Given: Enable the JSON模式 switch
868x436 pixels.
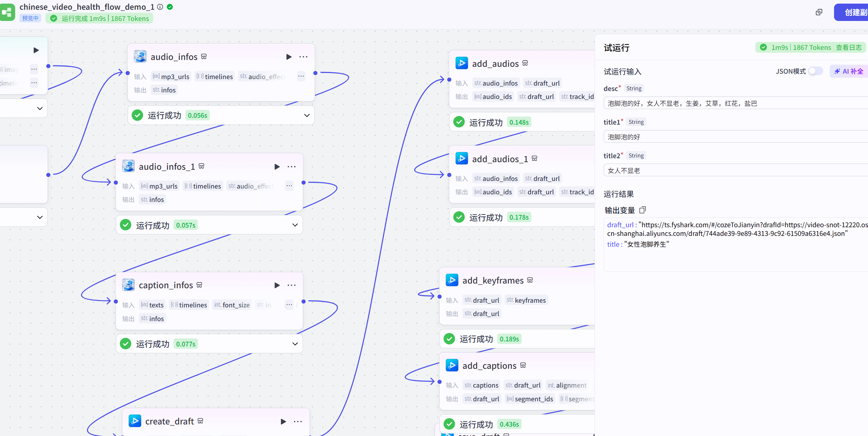Looking at the screenshot, I should tap(815, 71).
